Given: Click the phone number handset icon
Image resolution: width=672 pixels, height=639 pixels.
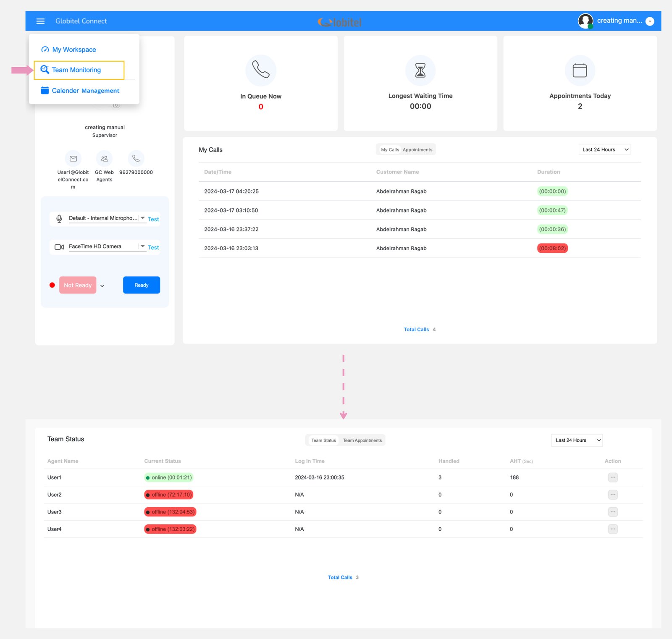Looking at the screenshot, I should [136, 159].
